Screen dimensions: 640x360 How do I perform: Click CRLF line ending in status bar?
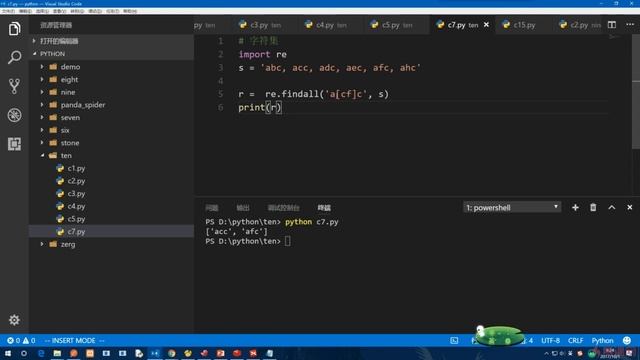point(576,340)
